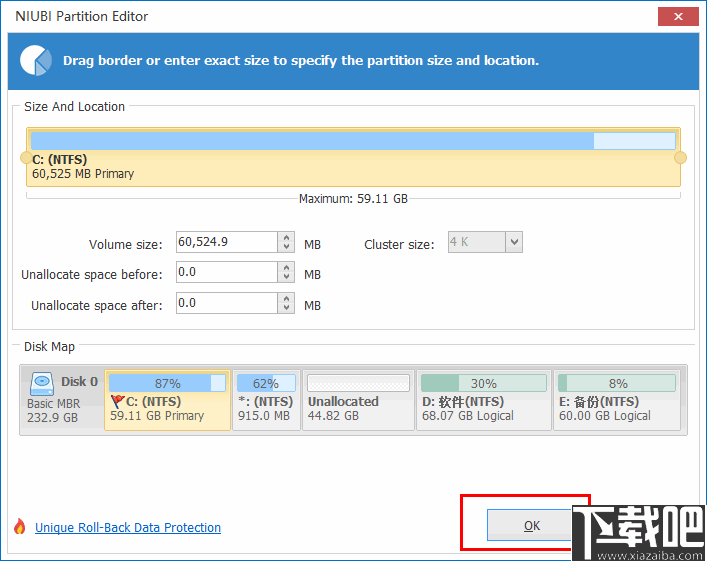Open the Cluster size dropdown
This screenshot has width=707, height=561.
click(514, 242)
